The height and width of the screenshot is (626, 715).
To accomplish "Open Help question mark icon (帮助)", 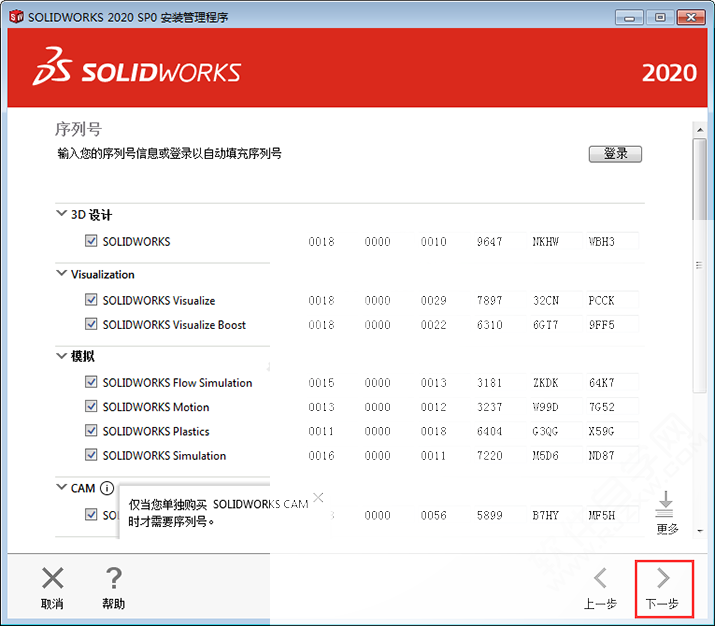I will click(x=114, y=578).
